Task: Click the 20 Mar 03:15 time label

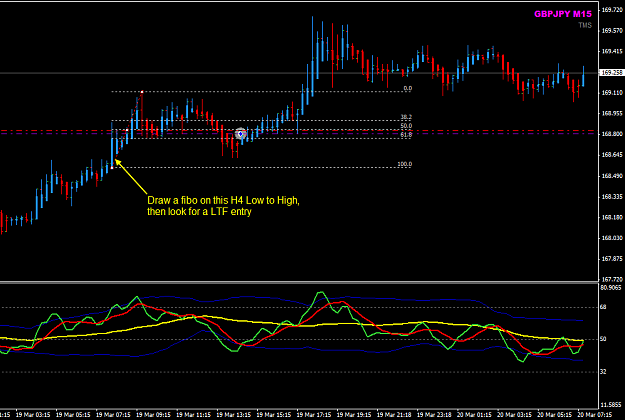Action: click(x=515, y=414)
